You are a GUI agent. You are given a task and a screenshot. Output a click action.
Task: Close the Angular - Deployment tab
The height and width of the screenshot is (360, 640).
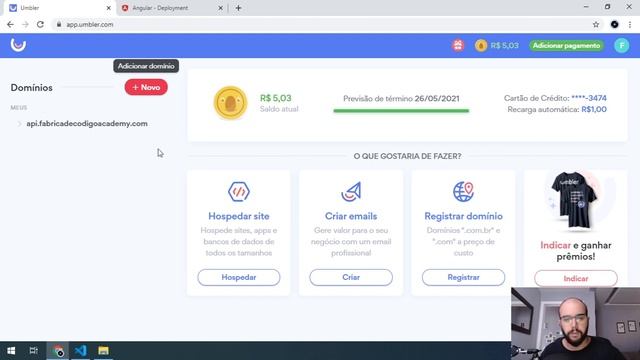click(x=220, y=8)
